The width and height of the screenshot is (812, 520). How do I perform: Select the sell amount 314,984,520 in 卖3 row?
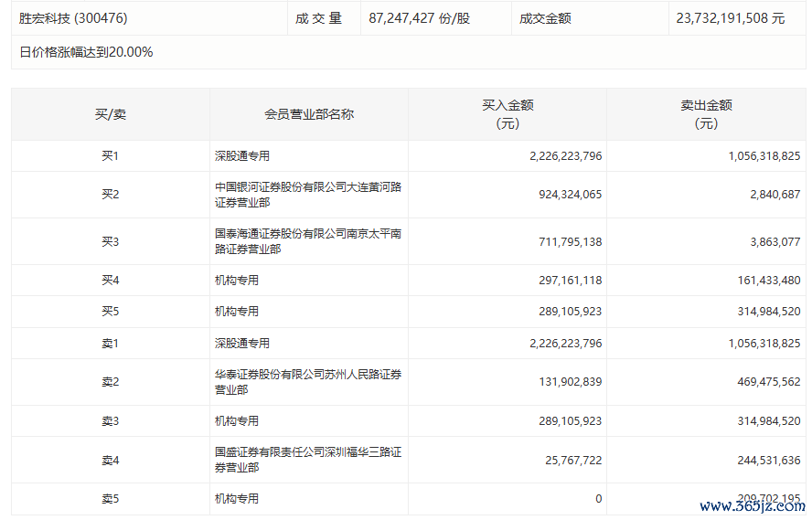[764, 421]
